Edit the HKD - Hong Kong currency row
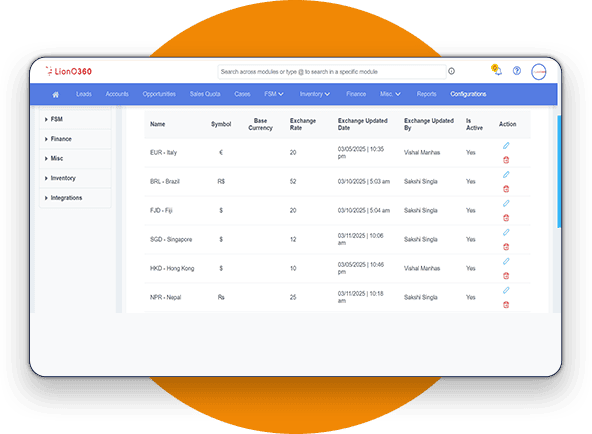Image resolution: width=592 pixels, height=434 pixels. click(506, 262)
